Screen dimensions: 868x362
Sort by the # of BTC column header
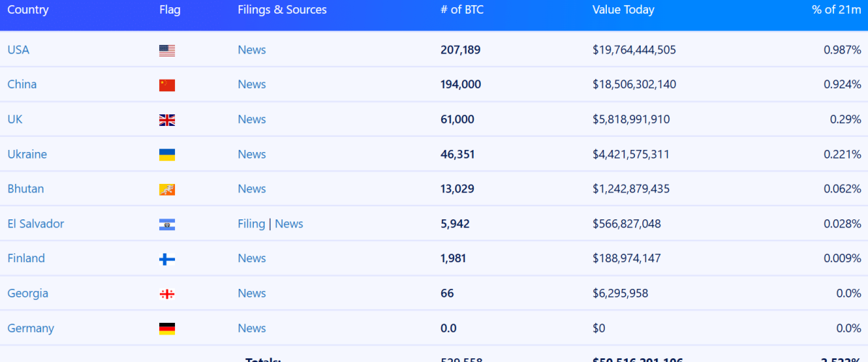point(461,10)
